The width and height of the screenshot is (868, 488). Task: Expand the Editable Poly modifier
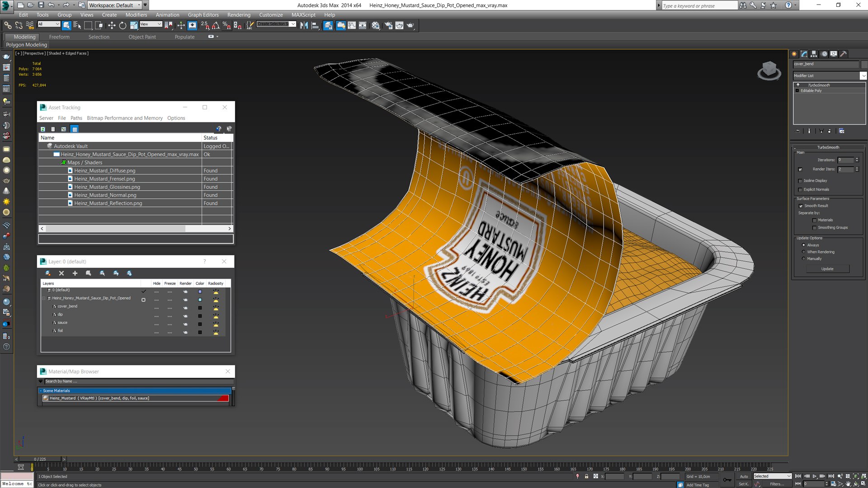coord(797,91)
